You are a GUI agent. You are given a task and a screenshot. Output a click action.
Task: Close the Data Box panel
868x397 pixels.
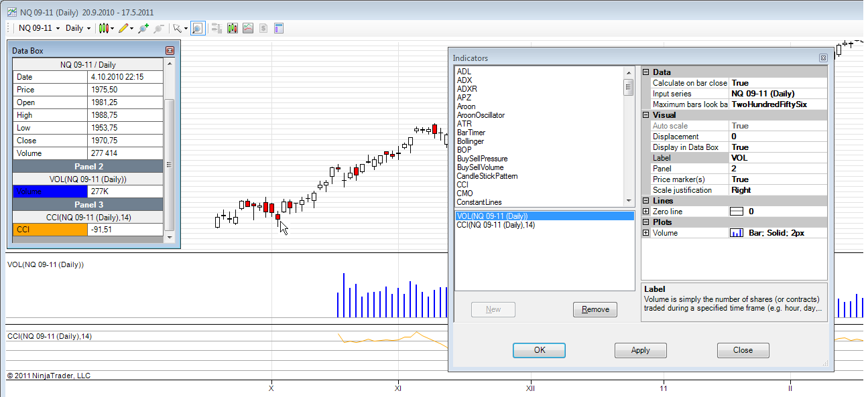170,50
